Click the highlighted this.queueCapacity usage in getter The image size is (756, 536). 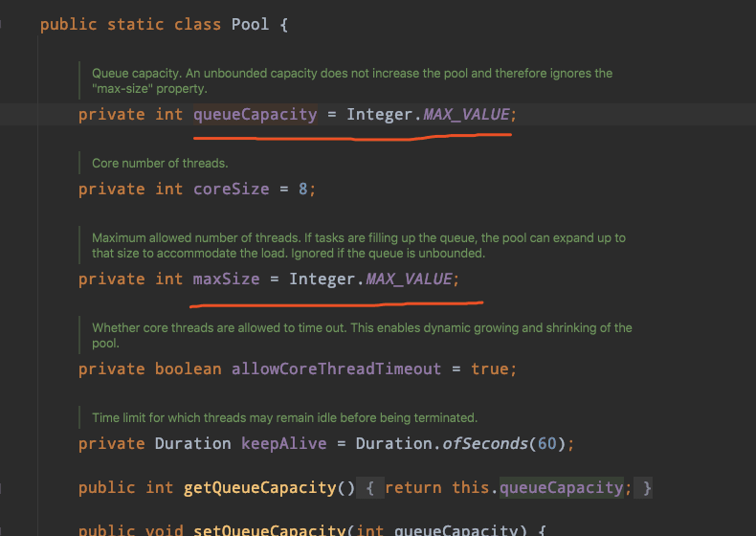[561, 488]
